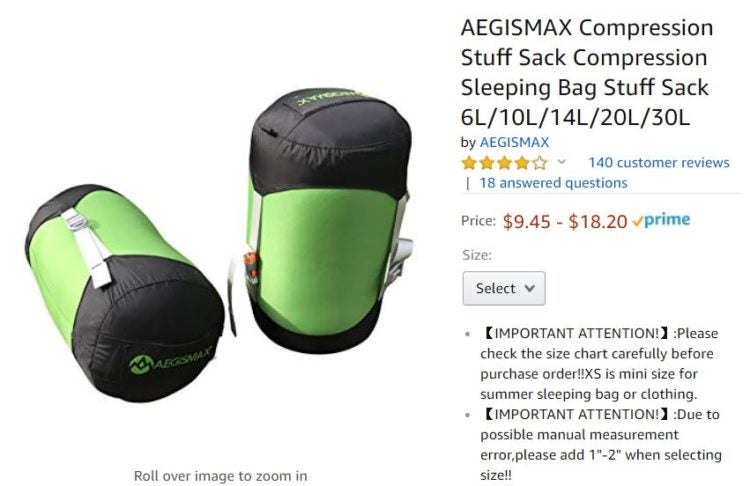Viewport: 750px width, 486px height.
Task: Click the AEGISMAX brand link
Action: (514, 142)
